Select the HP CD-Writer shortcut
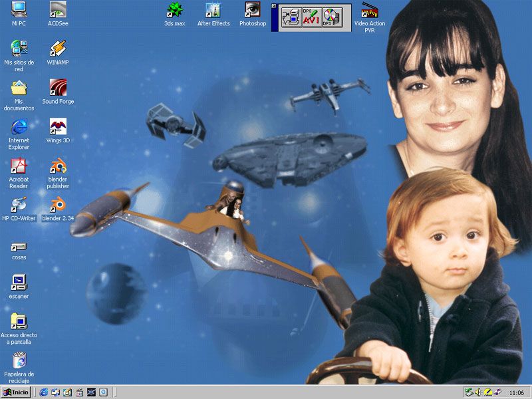 tap(19, 208)
